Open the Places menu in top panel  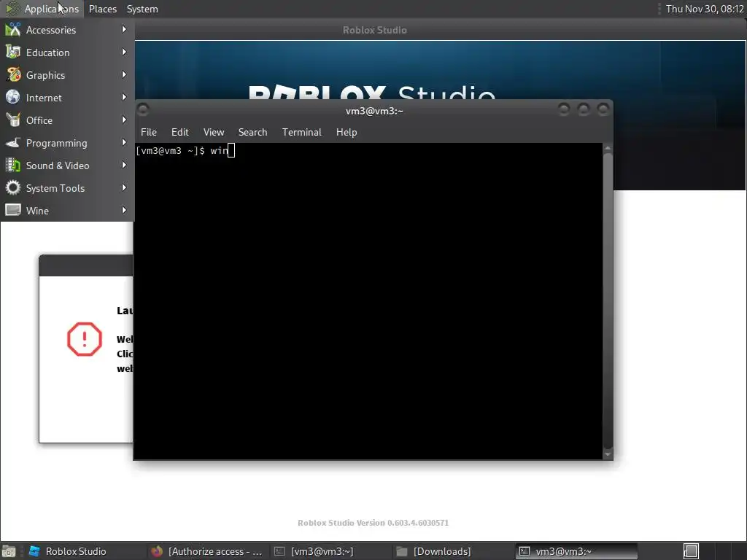click(102, 9)
